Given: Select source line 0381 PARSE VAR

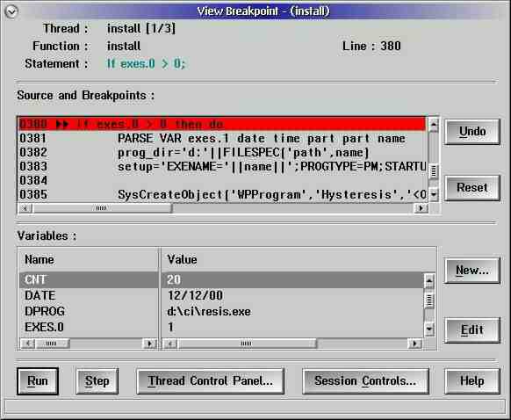Looking at the screenshot, I should coord(221,138).
